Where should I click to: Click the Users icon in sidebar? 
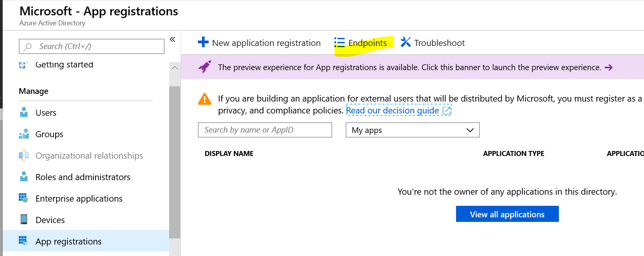[x=24, y=112]
